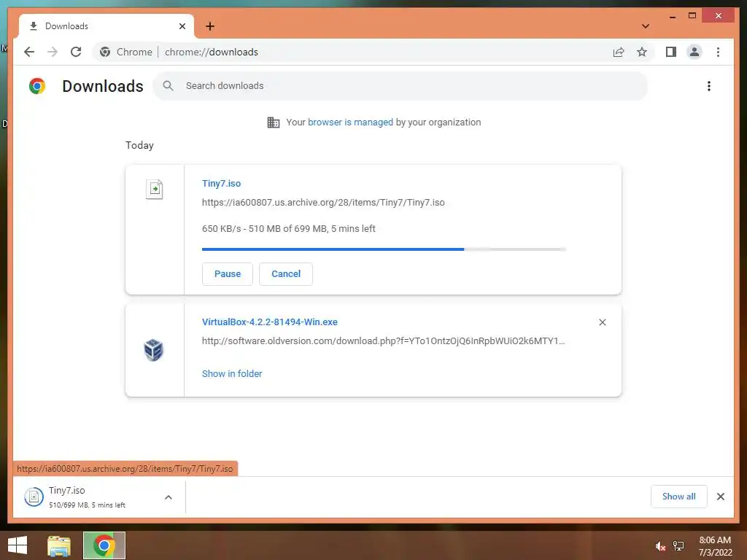The image size is (747, 560).
Task: Open the side panel icon
Action: coord(671,52)
